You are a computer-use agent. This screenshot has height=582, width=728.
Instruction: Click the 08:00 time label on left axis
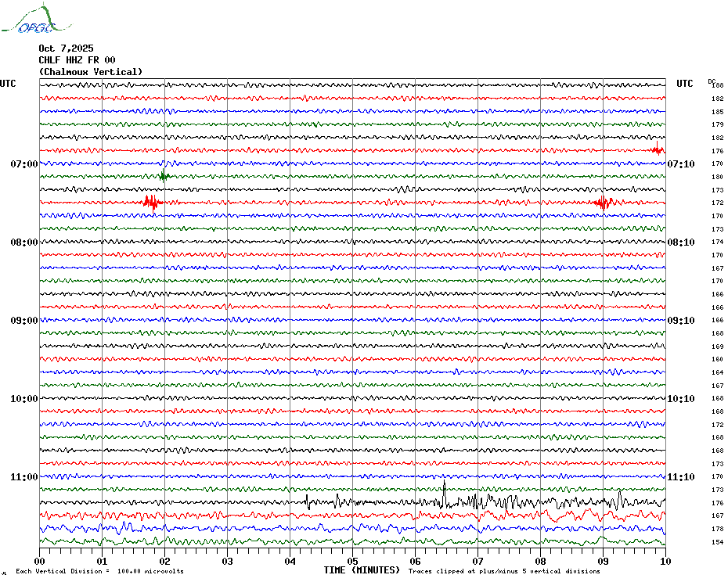coord(24,242)
